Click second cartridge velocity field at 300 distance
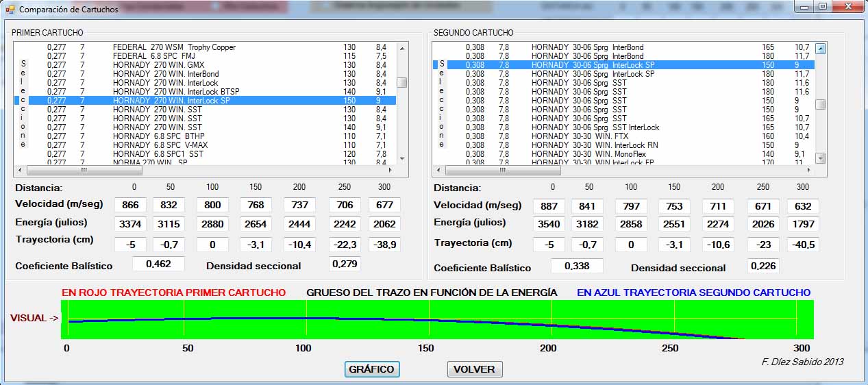 pyautogui.click(x=803, y=206)
